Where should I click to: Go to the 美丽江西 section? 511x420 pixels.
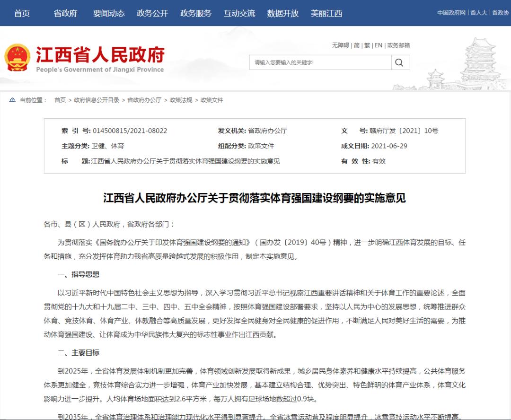[x=326, y=13]
